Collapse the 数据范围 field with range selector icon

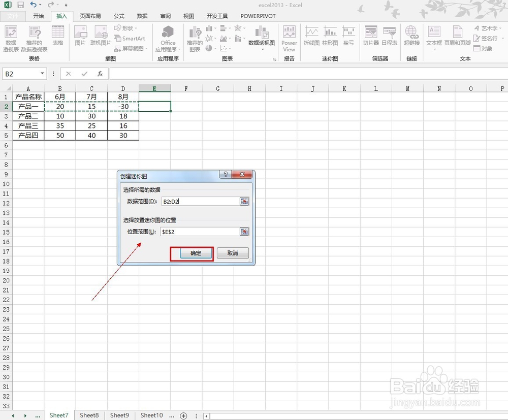[244, 201]
